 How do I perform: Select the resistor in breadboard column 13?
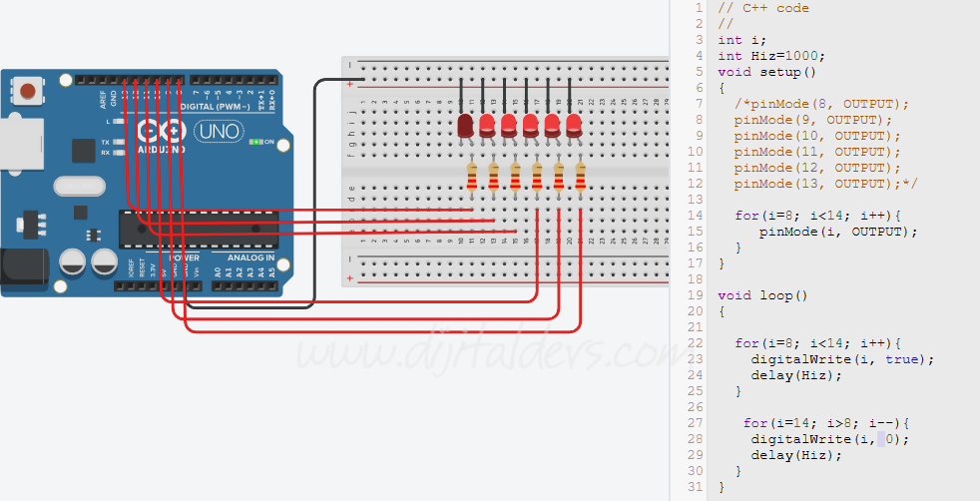pos(494,177)
